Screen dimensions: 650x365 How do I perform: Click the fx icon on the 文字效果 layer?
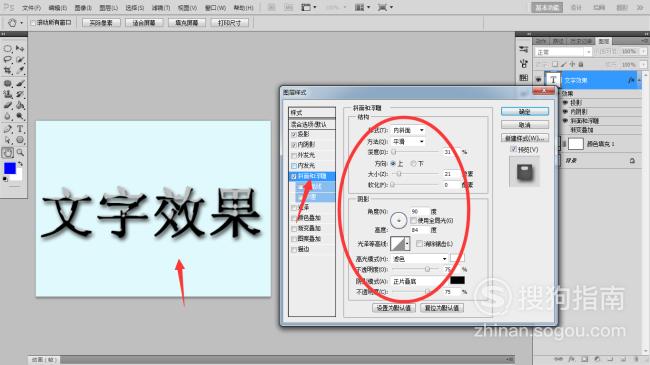[631, 80]
